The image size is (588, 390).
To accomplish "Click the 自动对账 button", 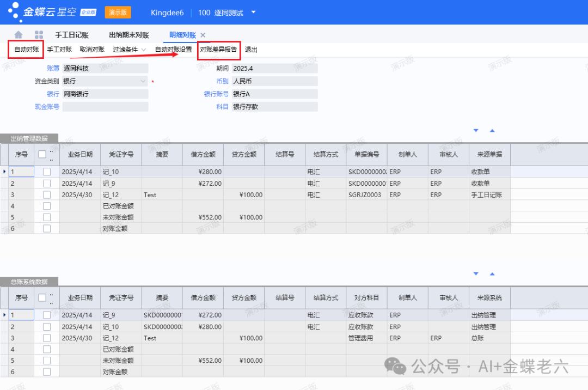I will pyautogui.click(x=26, y=50).
